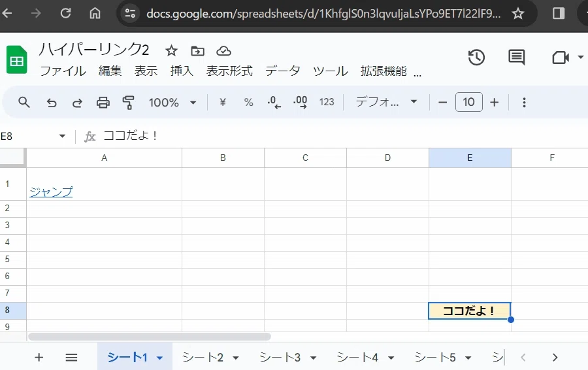Viewport: 588px width, 370px height.
Task: Open シート1 tab options arrow
Action: pyautogui.click(x=160, y=358)
